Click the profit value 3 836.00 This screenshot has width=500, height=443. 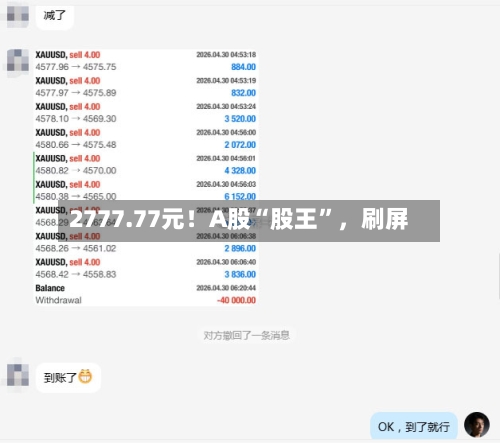(240, 274)
